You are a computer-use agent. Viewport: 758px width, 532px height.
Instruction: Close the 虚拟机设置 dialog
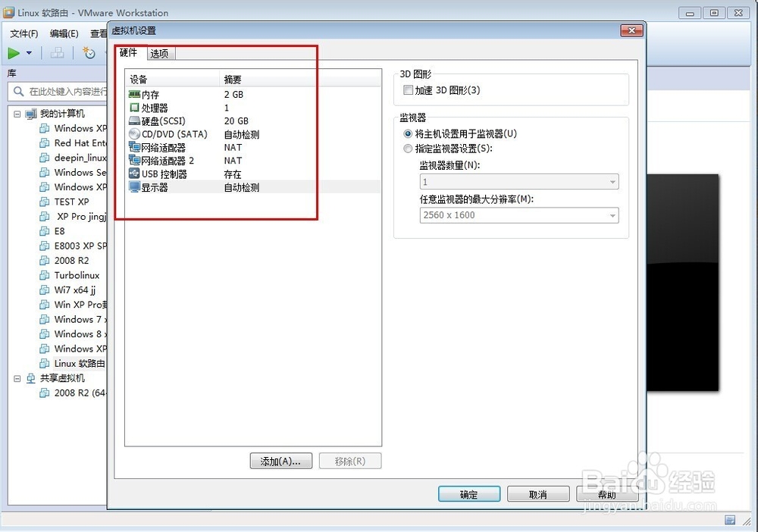coord(632,31)
